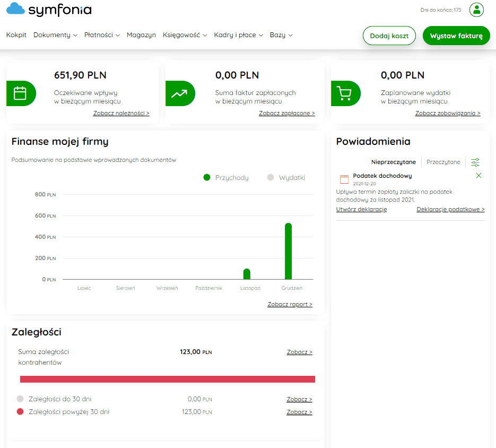Open the Zobacz zapłacone link
Screen dimensions: 496x448
point(287,114)
